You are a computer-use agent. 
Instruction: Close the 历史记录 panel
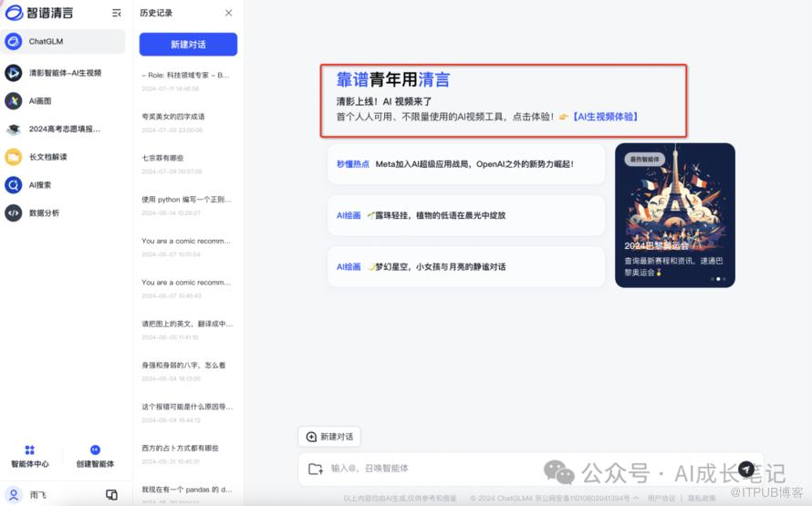(228, 13)
